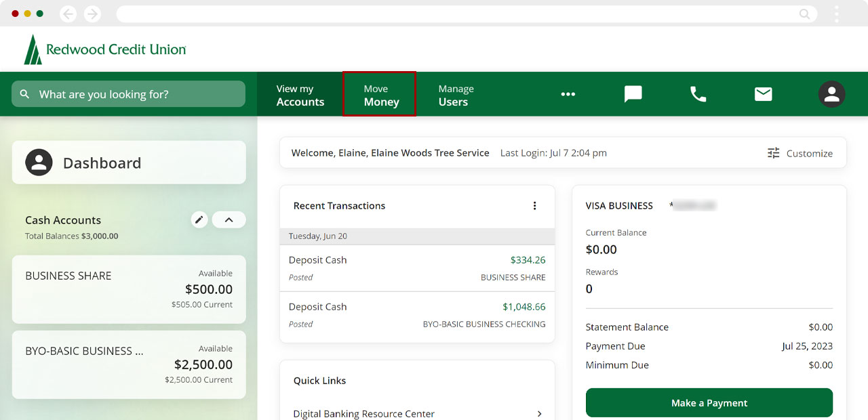Edit Cash Accounts with the pencil icon
Viewport: 868px width, 420px height.
199,219
